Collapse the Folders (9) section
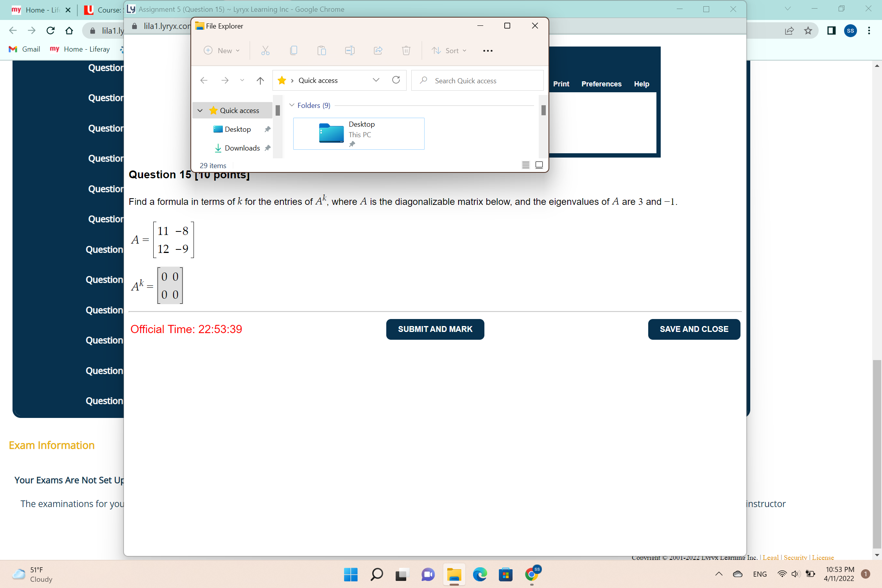This screenshot has height=588, width=882. pyautogui.click(x=292, y=105)
